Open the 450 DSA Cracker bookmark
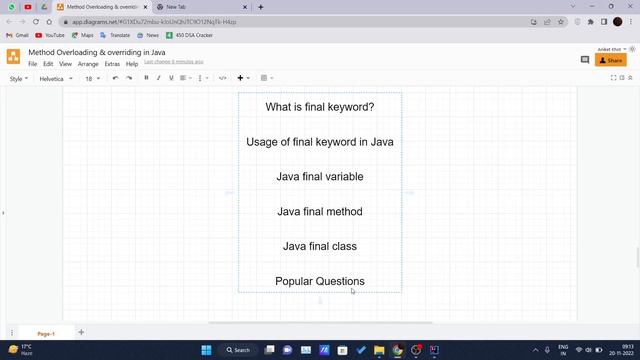The image size is (640, 360). (x=189, y=36)
